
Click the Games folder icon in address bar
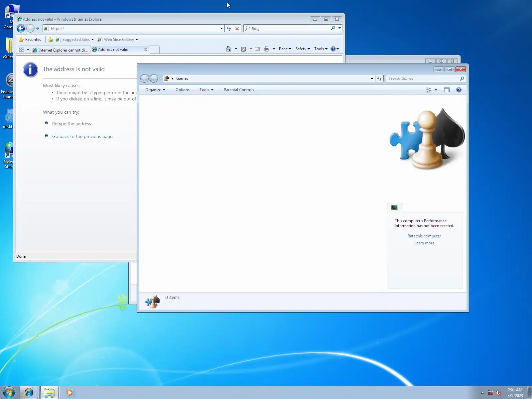167,78
